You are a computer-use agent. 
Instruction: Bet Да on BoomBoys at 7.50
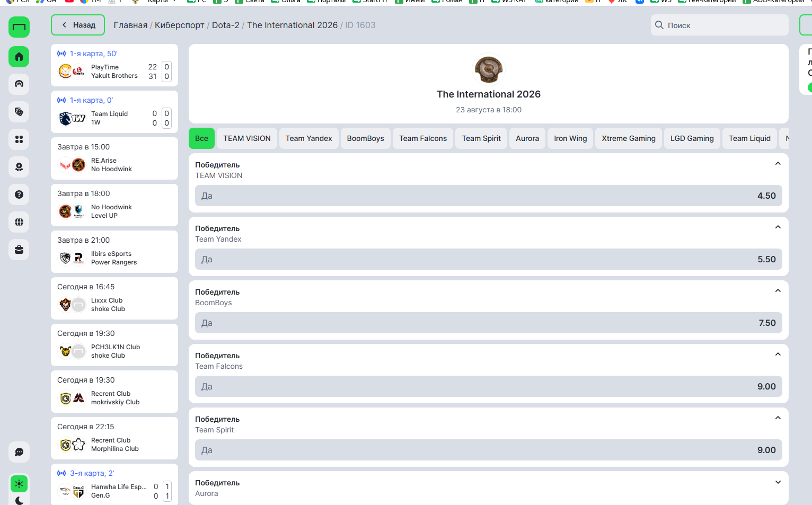tap(489, 323)
